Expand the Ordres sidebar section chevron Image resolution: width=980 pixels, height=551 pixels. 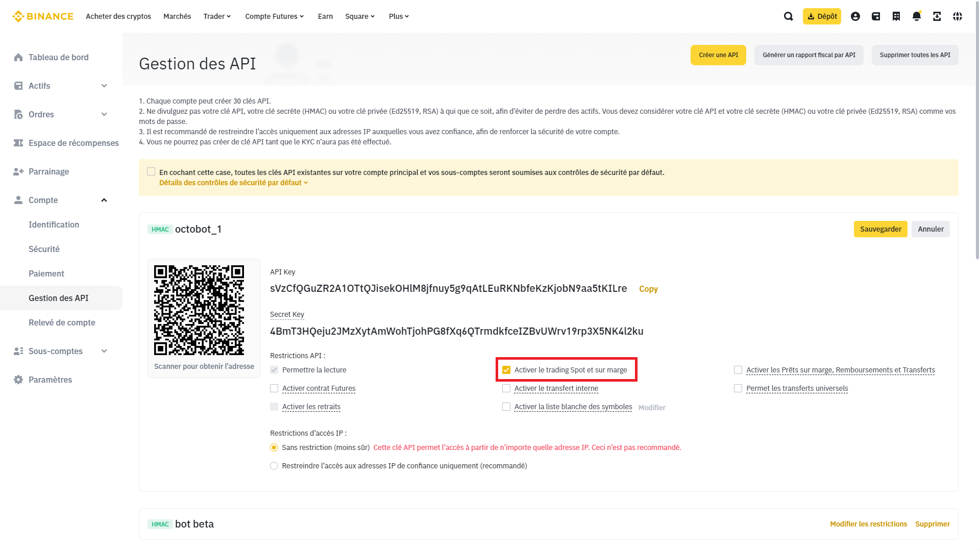(x=104, y=114)
